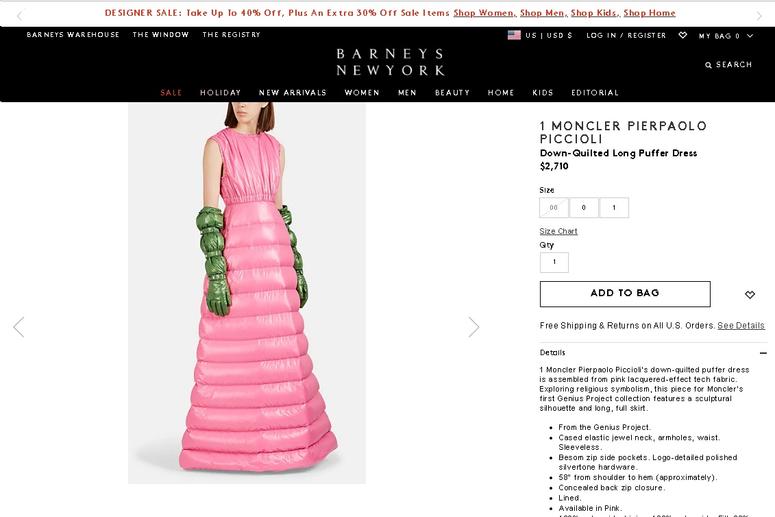Click the wishlist heart icon in header

pos(683,35)
